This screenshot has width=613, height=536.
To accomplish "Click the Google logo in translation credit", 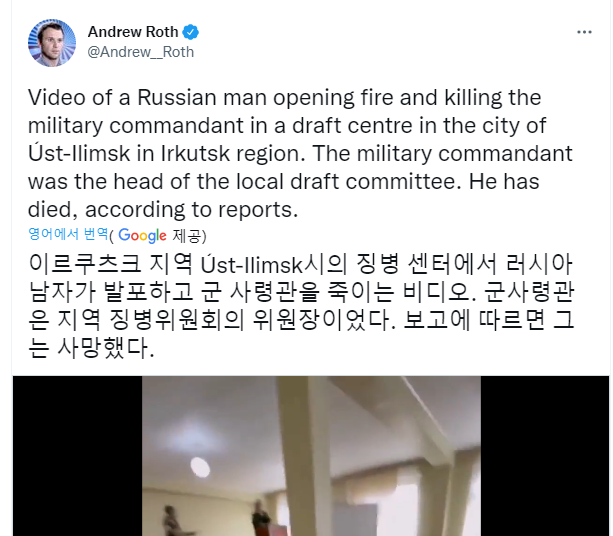I will tap(142, 235).
